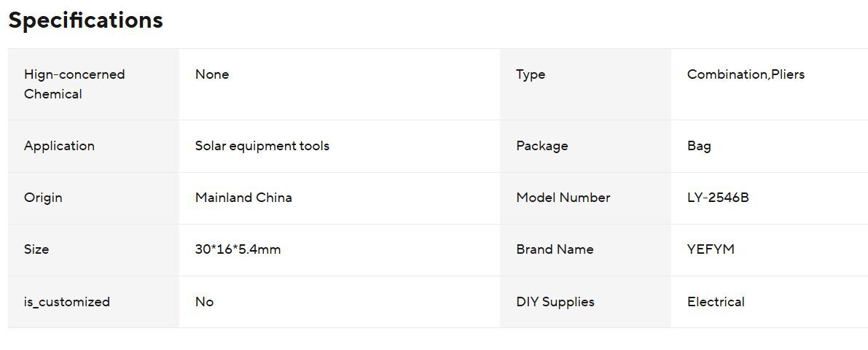Screen dimensions: 868x350
Task: Select the Combination,Pliers value
Action: (x=746, y=74)
